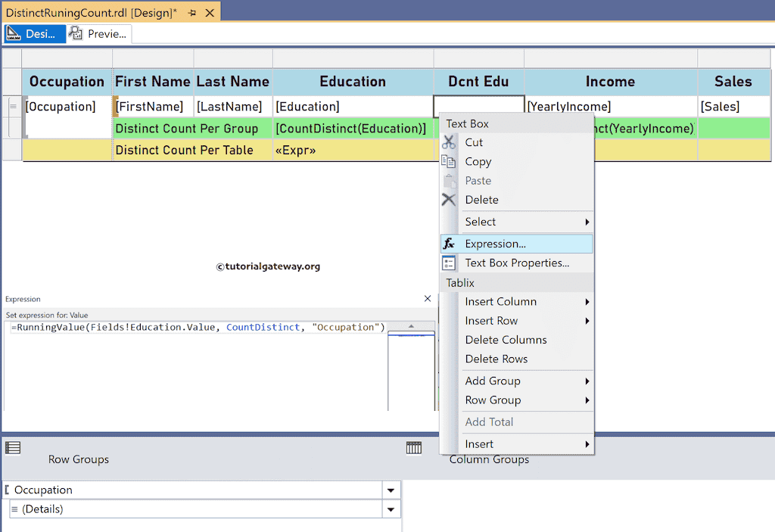Open the Occupation row group dropdown

point(391,490)
